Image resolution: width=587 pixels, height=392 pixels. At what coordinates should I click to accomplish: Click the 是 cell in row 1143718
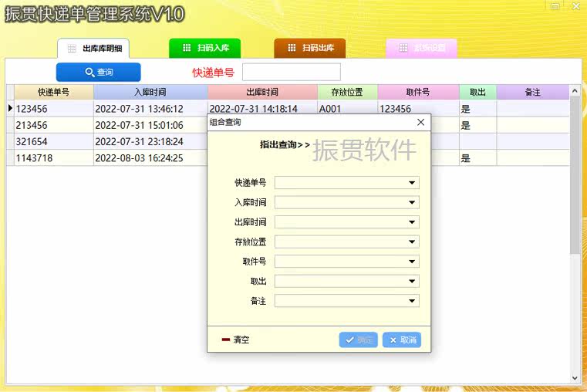[x=477, y=158]
